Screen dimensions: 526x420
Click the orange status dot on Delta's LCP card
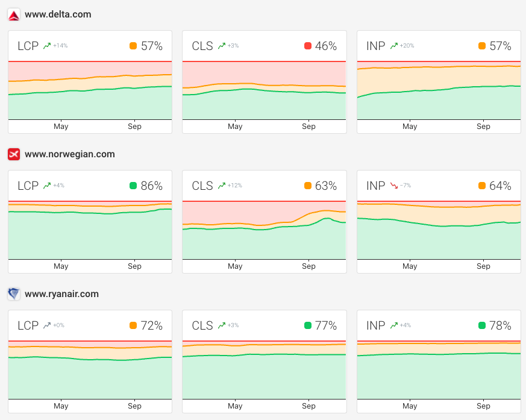point(133,46)
